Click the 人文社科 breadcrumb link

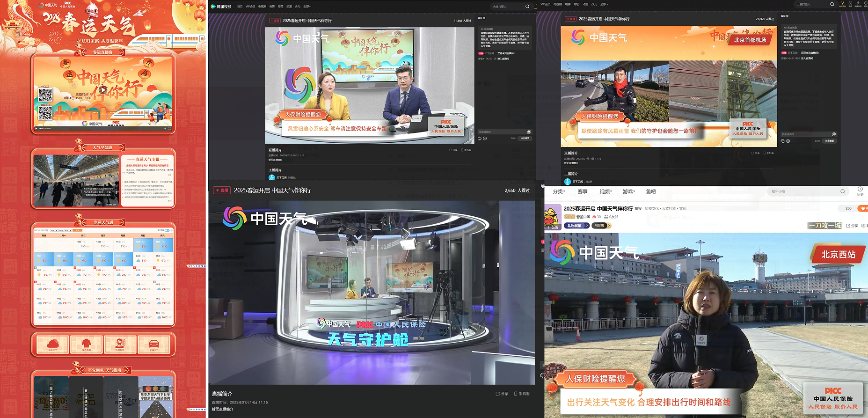(669, 209)
